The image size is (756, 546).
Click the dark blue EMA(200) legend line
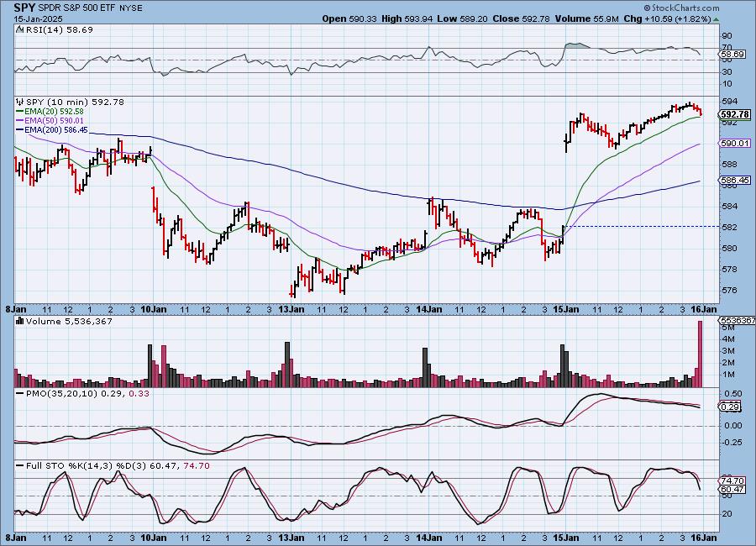(x=20, y=129)
